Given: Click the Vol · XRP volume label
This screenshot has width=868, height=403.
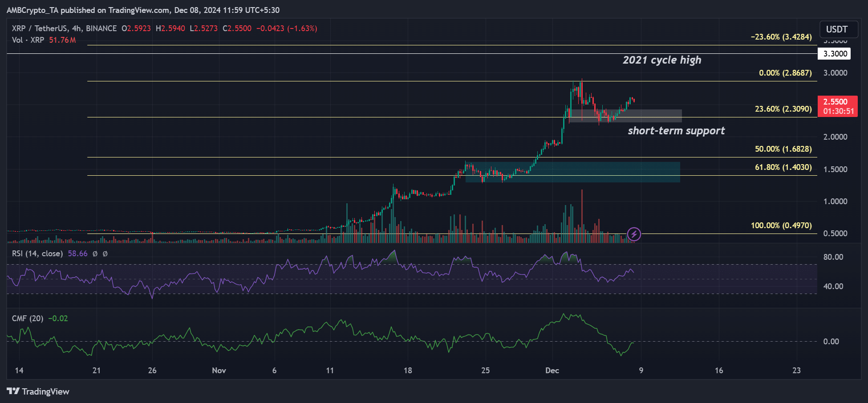Looking at the screenshot, I should 28,40.
